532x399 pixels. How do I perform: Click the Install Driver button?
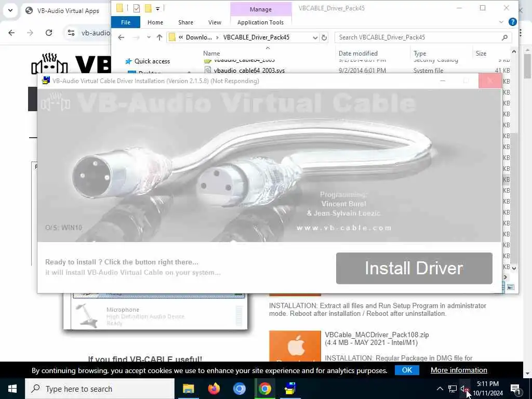click(x=414, y=268)
